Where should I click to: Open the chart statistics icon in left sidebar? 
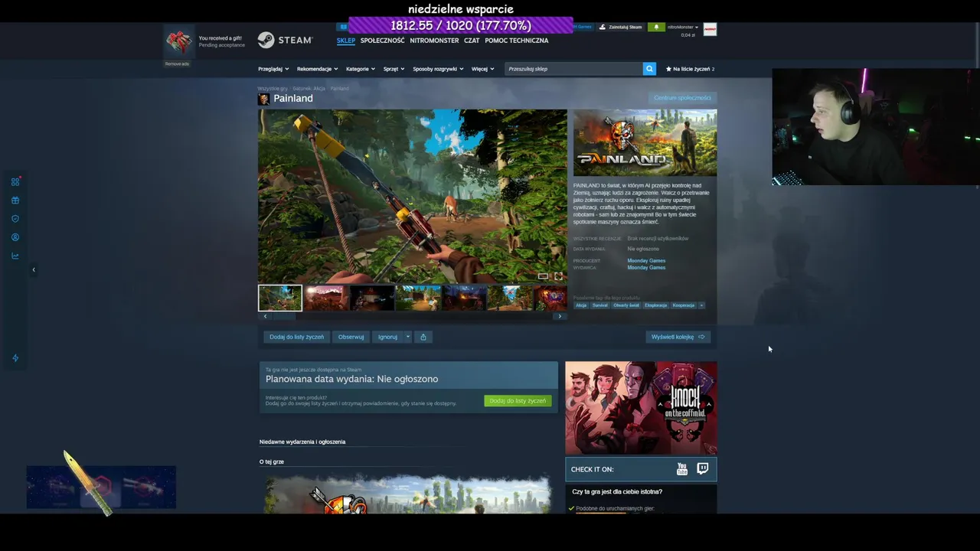click(15, 256)
